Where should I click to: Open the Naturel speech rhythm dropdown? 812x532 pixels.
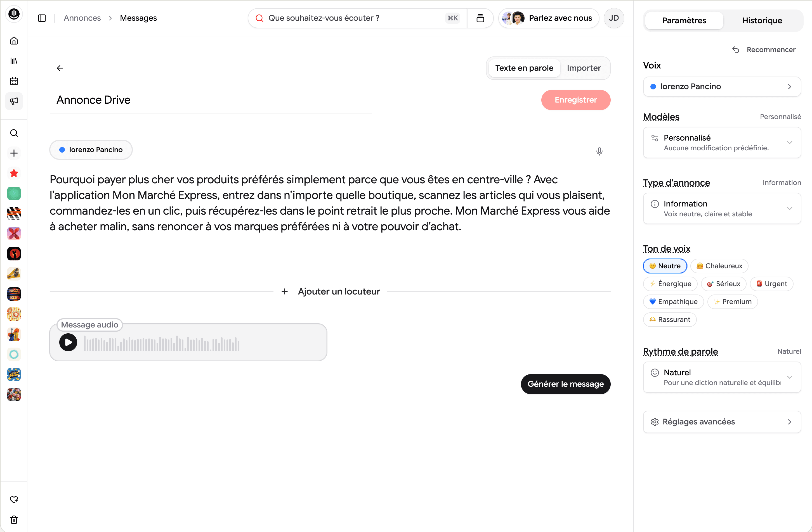coord(722,377)
